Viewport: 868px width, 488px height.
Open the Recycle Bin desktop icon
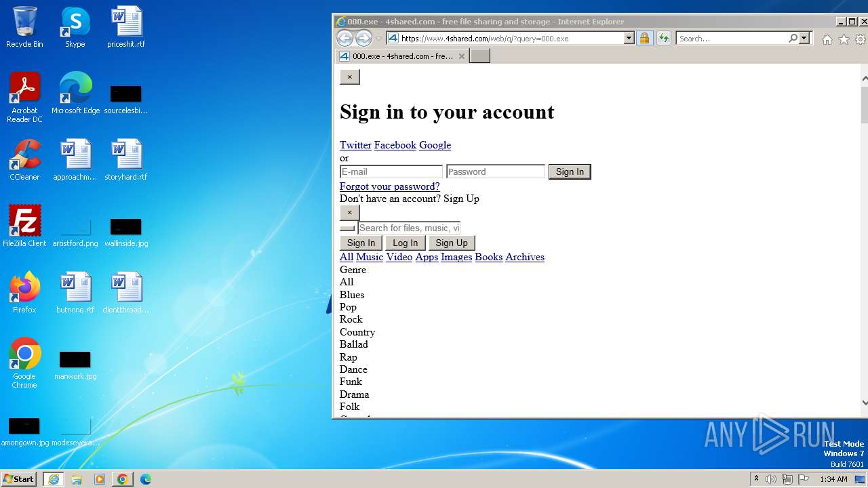24,27
